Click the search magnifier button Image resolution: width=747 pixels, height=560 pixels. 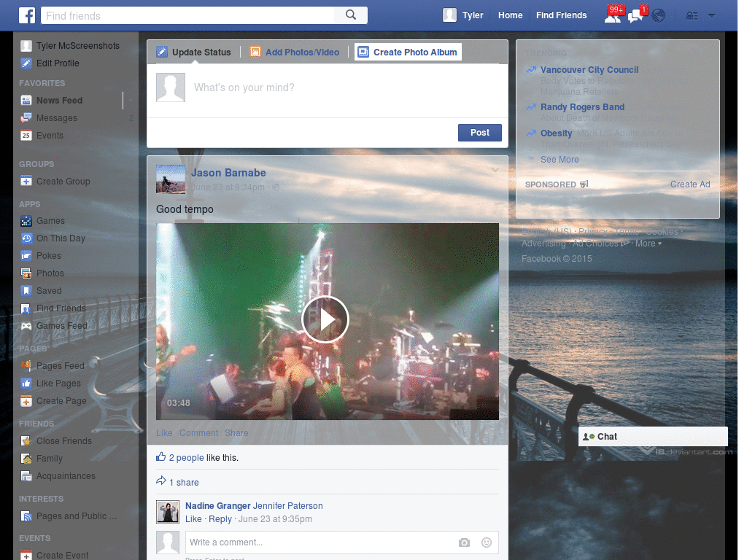[351, 15]
